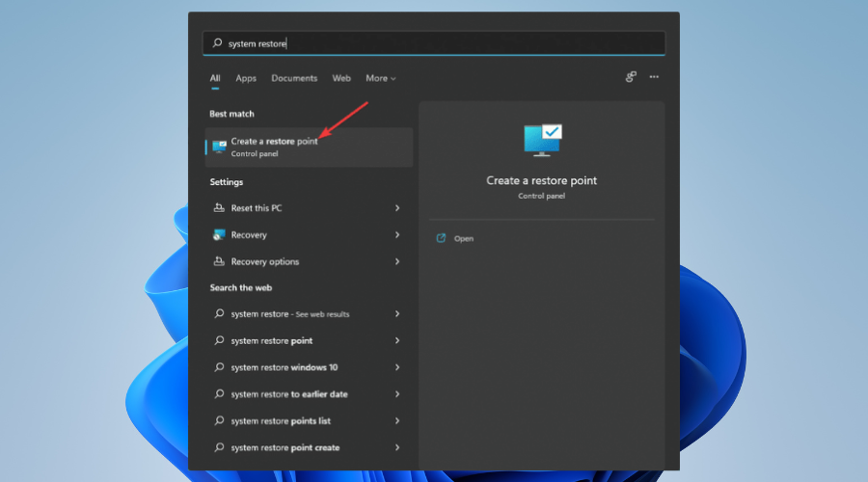Screen dimensions: 868x482
Task: Switch to the Apps tab
Action: 246,78
